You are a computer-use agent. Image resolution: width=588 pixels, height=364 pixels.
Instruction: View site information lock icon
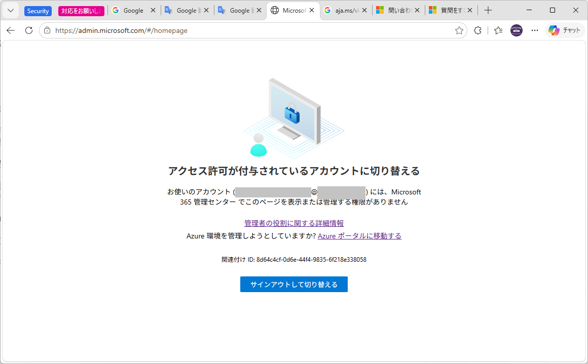(47, 30)
